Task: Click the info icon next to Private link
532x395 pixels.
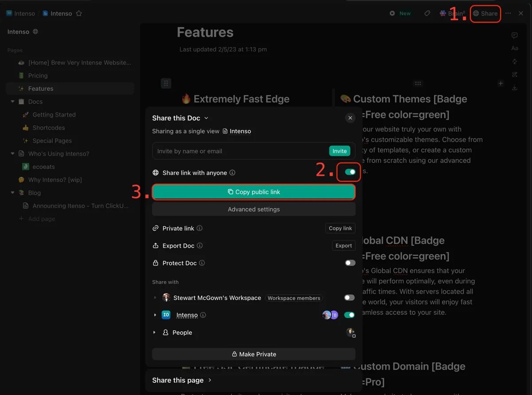Action: [199, 228]
